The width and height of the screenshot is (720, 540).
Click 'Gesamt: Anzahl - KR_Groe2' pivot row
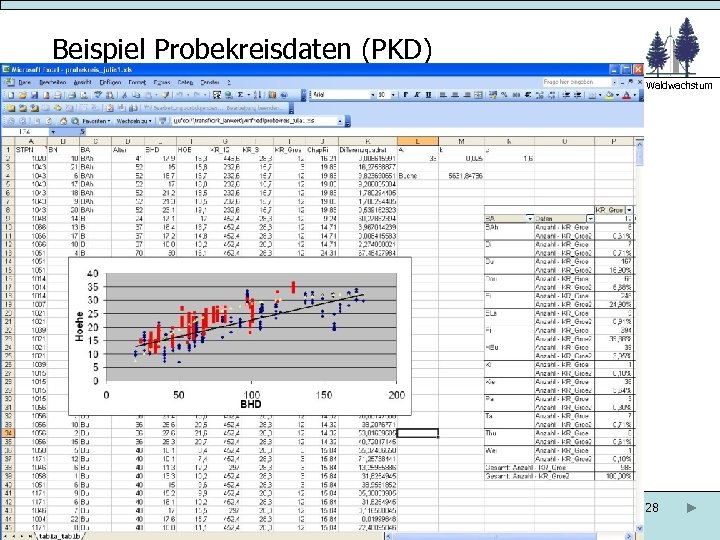559,476
